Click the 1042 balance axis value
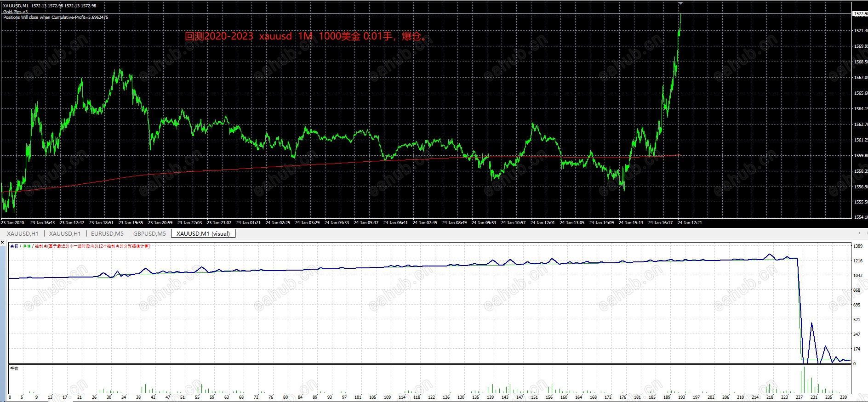The width and height of the screenshot is (868, 402). coord(858,276)
